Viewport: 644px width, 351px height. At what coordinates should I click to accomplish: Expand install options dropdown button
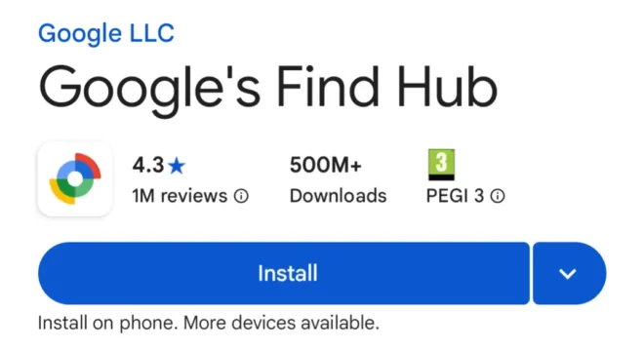tap(569, 273)
